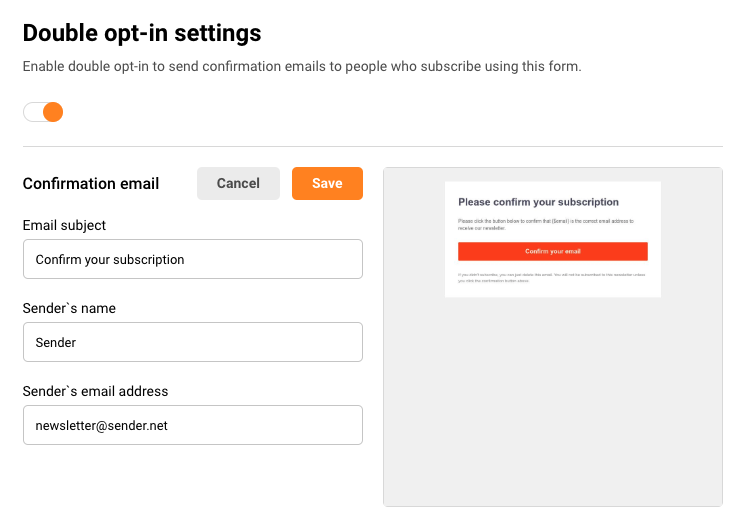Image resolution: width=737 pixels, height=526 pixels.
Task: Click the Email subject label
Action: tap(64, 226)
